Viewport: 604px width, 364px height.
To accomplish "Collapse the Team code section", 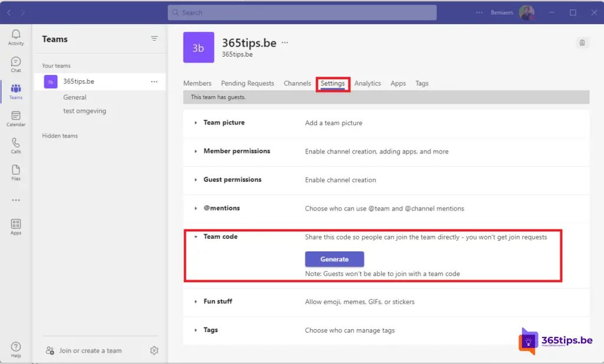I will tap(196, 237).
